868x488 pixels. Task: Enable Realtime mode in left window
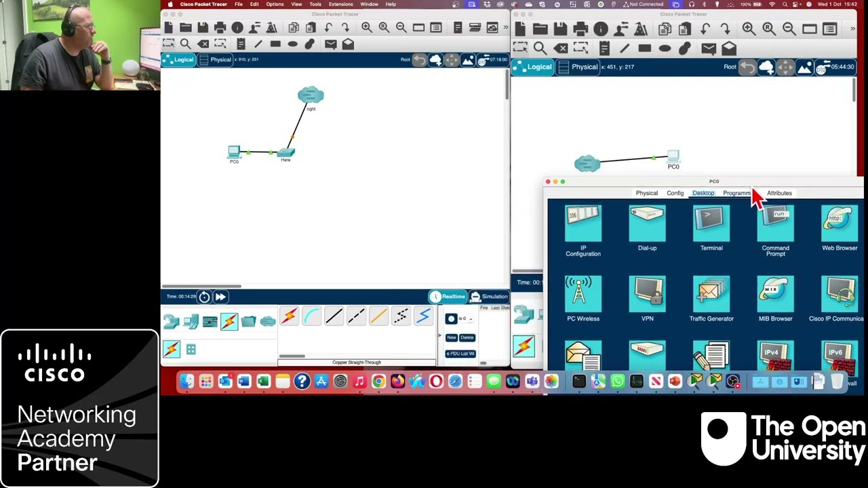[x=448, y=296]
